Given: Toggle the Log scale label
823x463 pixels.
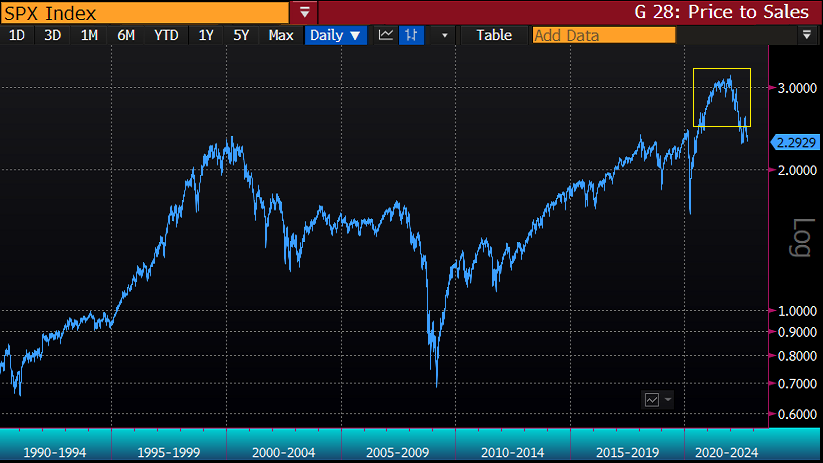Looking at the screenshot, I should click(803, 237).
